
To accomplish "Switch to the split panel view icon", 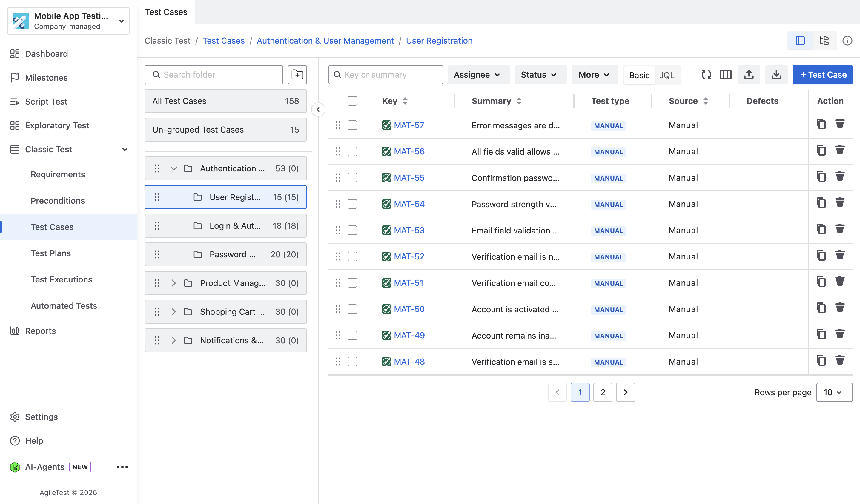I will (x=800, y=41).
